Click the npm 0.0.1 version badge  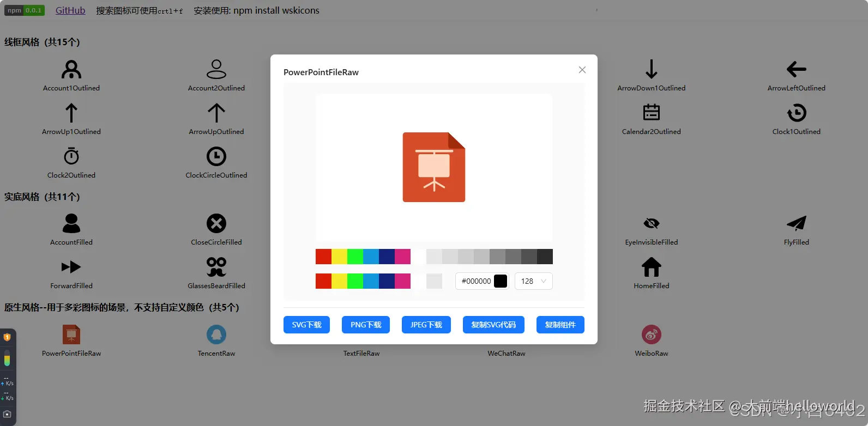25,10
